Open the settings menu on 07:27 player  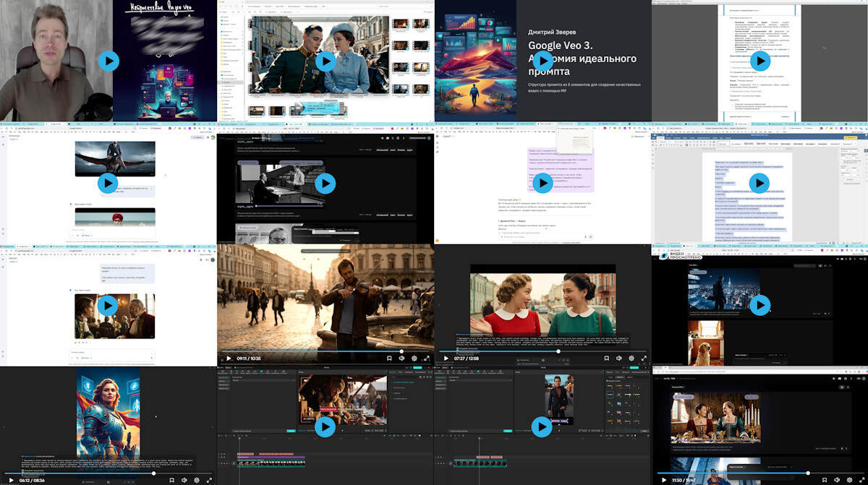click(631, 359)
